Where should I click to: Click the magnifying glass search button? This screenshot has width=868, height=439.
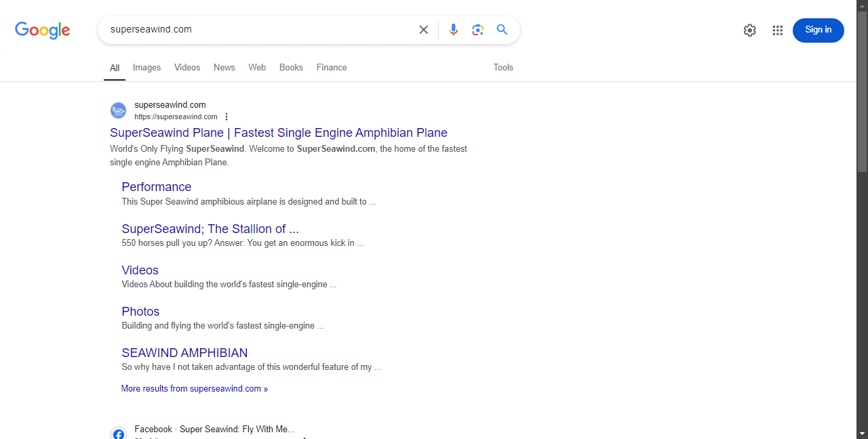(502, 30)
